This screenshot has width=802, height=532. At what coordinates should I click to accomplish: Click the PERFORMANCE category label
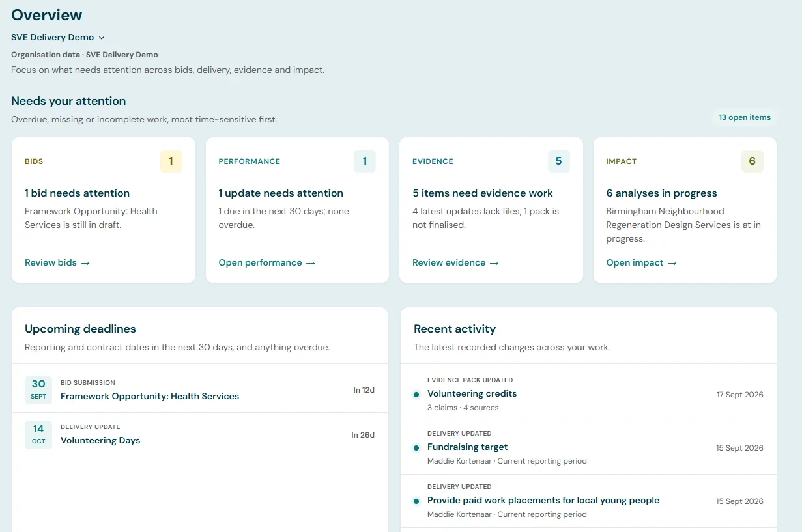(250, 161)
